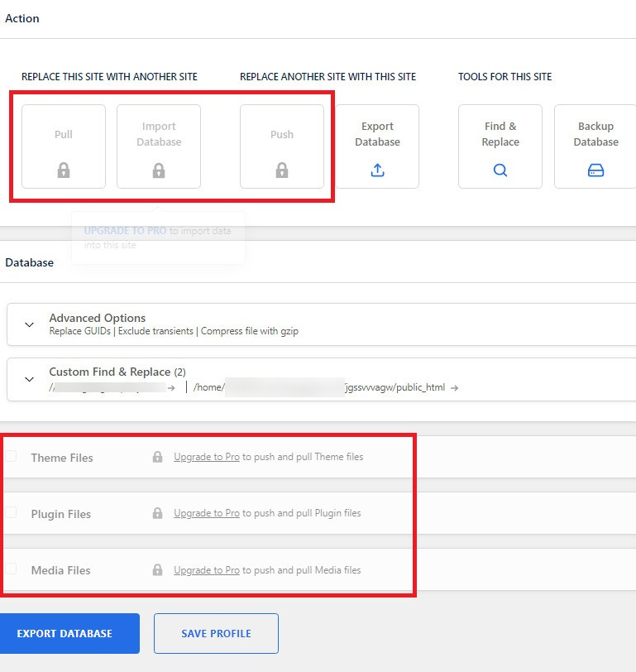The width and height of the screenshot is (636, 672).
Task: Enable the Plugin Files checkbox
Action: click(12, 514)
